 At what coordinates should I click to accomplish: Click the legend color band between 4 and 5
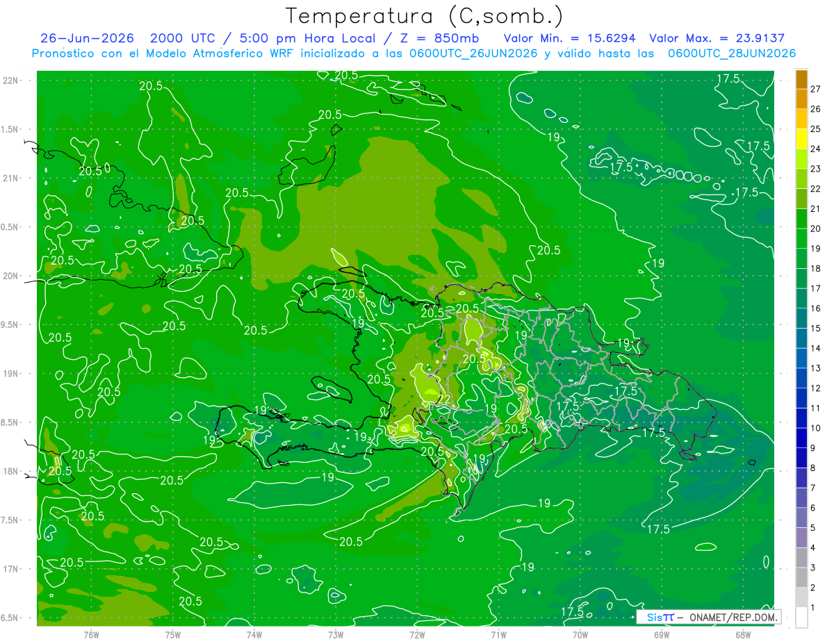click(801, 538)
